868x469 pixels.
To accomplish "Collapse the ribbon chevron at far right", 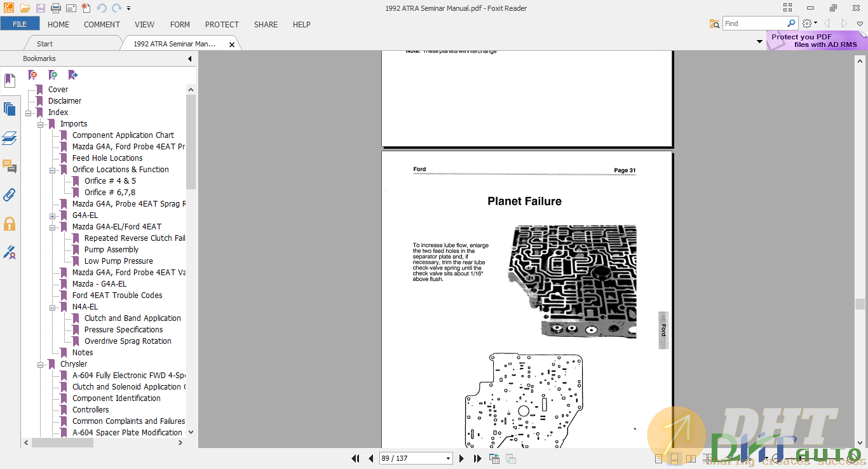I will point(860,24).
